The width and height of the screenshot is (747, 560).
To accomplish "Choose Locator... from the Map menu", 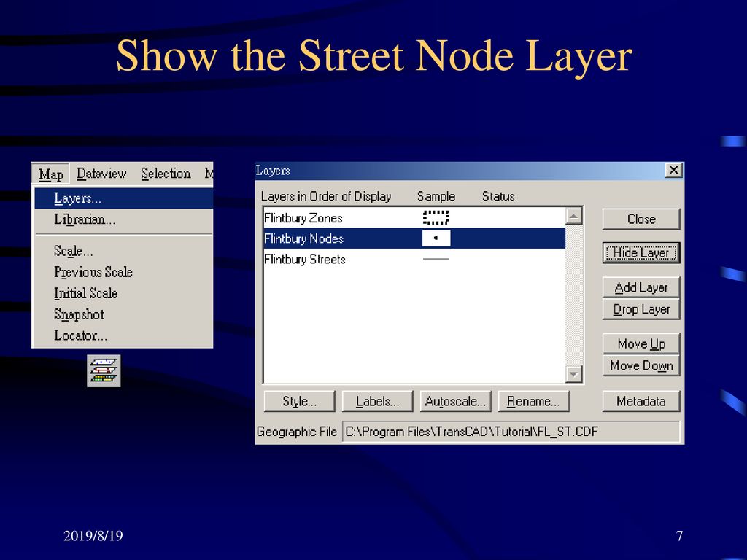I will [x=124, y=335].
